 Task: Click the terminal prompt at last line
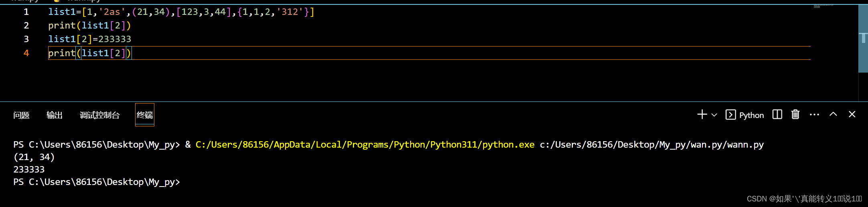[97, 182]
